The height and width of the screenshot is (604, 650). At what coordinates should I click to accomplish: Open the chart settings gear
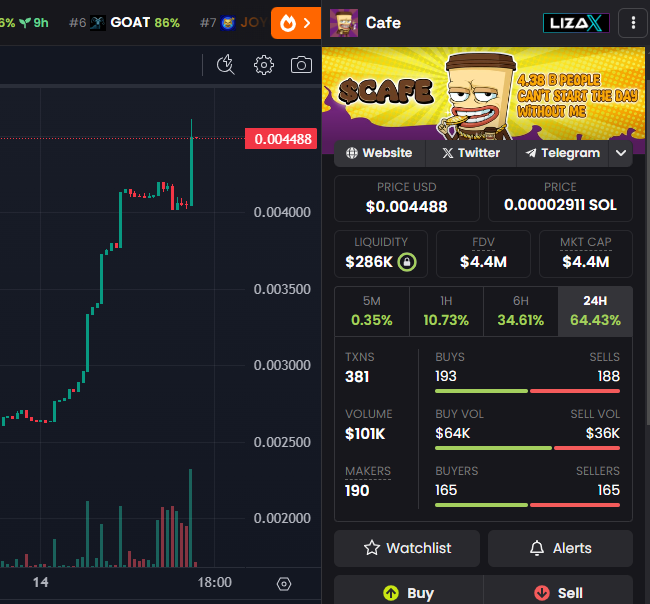264,65
